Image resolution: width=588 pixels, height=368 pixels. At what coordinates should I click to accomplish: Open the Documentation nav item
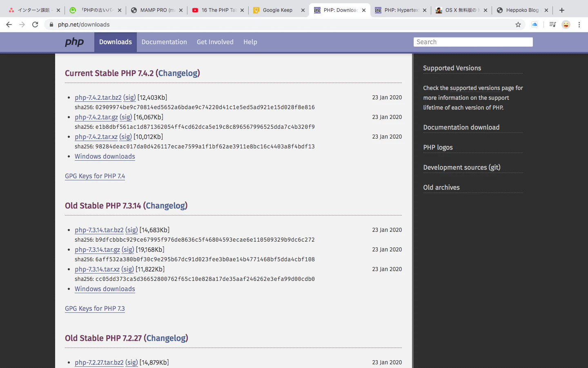pos(164,42)
